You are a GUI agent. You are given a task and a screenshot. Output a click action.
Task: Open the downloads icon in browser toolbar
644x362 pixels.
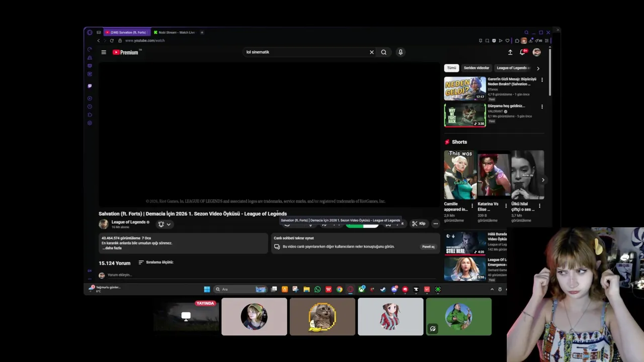531,41
